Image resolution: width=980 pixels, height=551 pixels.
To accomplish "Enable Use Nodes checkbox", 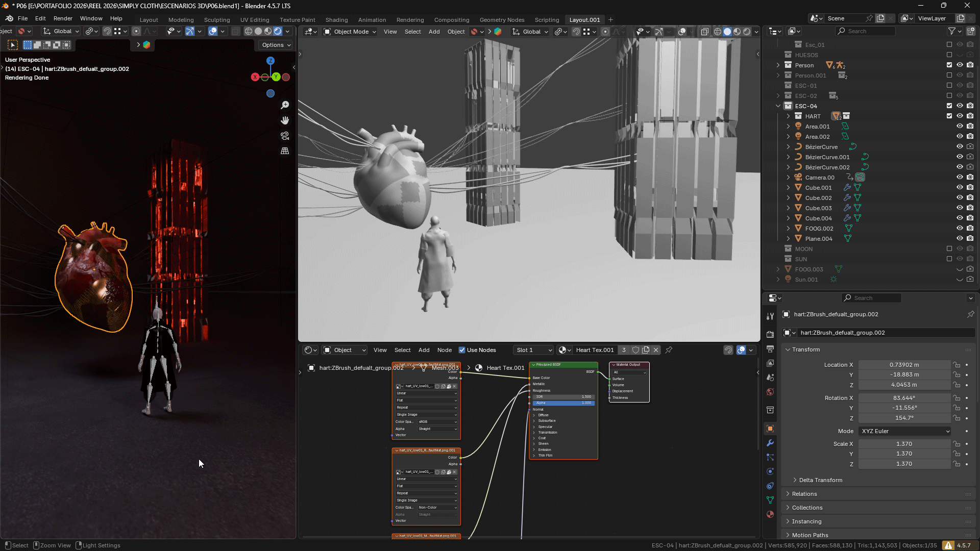I will tap(462, 350).
